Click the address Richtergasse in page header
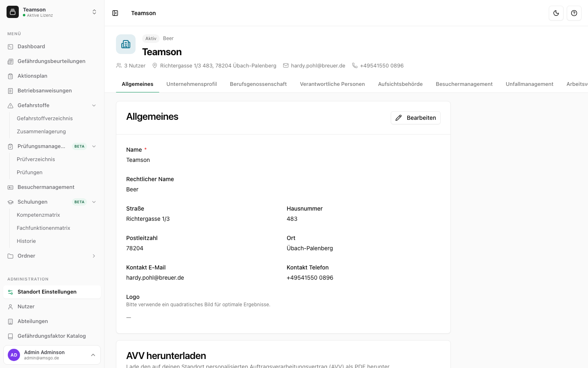 coord(218,65)
